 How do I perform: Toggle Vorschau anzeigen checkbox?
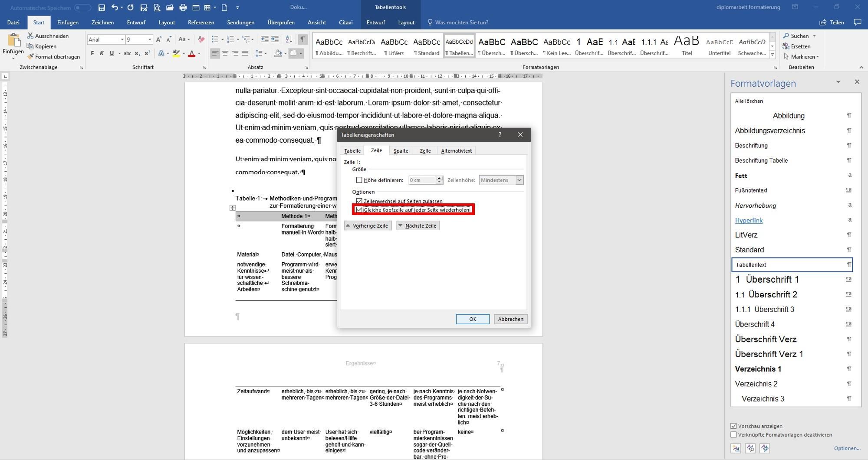(x=733, y=426)
